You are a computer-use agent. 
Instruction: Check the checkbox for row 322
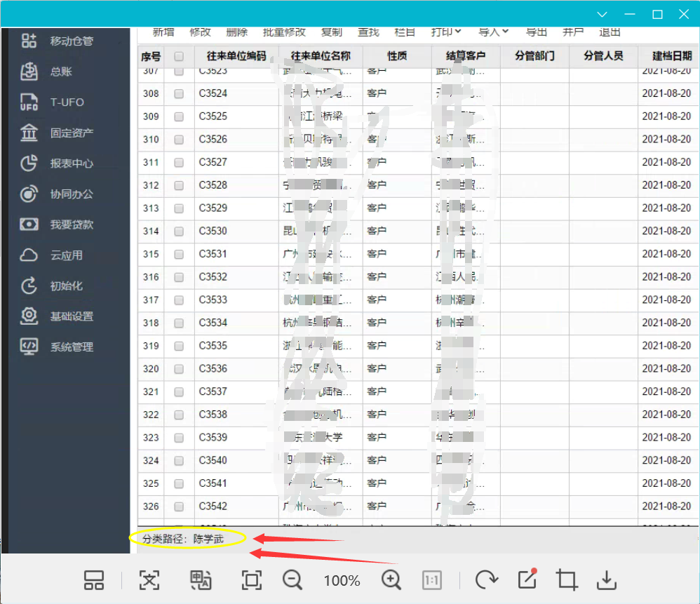(179, 415)
